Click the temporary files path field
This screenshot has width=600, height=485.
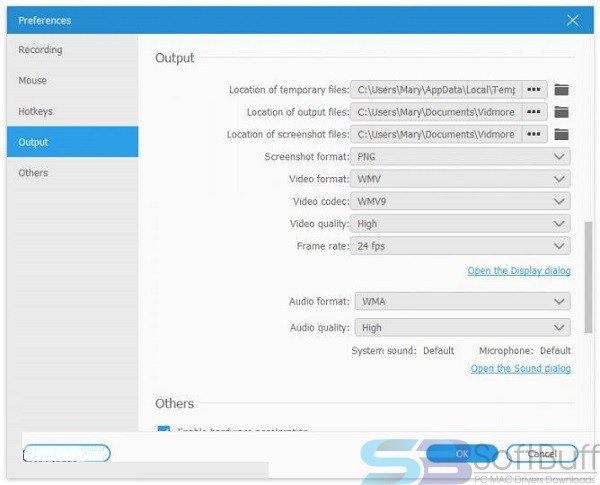coord(436,90)
